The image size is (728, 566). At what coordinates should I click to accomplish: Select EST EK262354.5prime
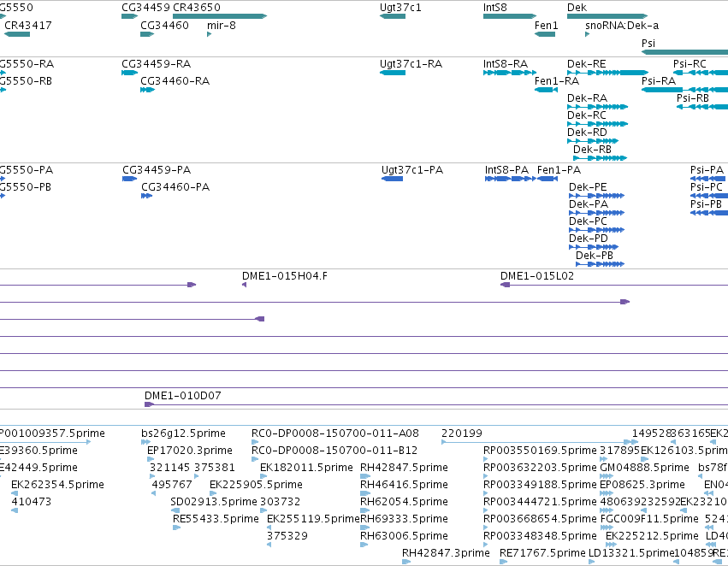15,493
